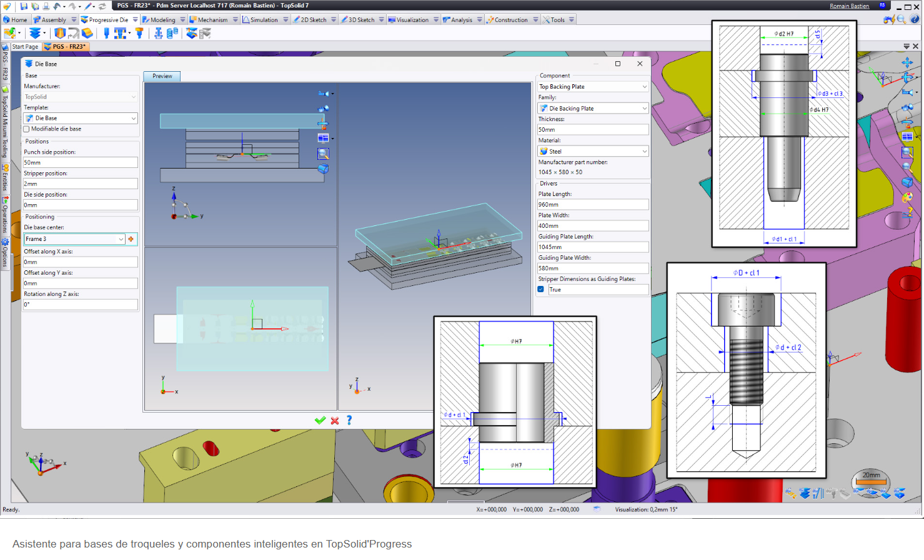The width and height of the screenshot is (924, 560).
Task: Cancel with the red X icon
Action: 335,420
